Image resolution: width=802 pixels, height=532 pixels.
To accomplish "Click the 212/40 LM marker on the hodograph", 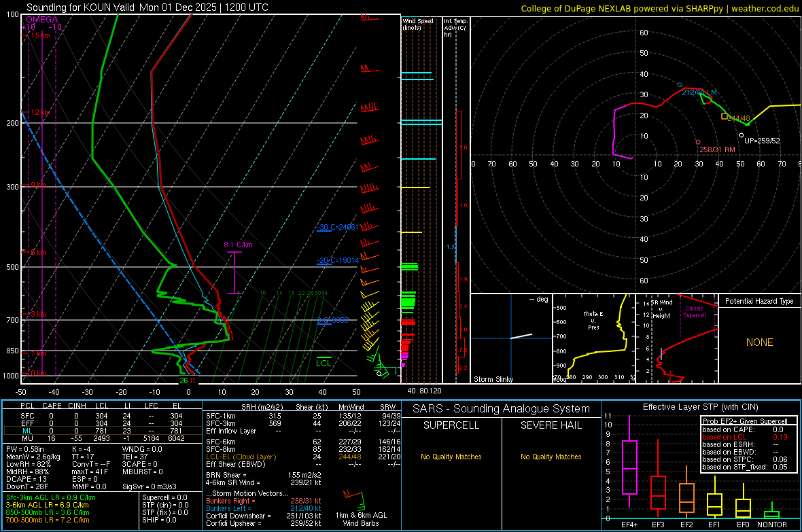I will tap(680, 85).
